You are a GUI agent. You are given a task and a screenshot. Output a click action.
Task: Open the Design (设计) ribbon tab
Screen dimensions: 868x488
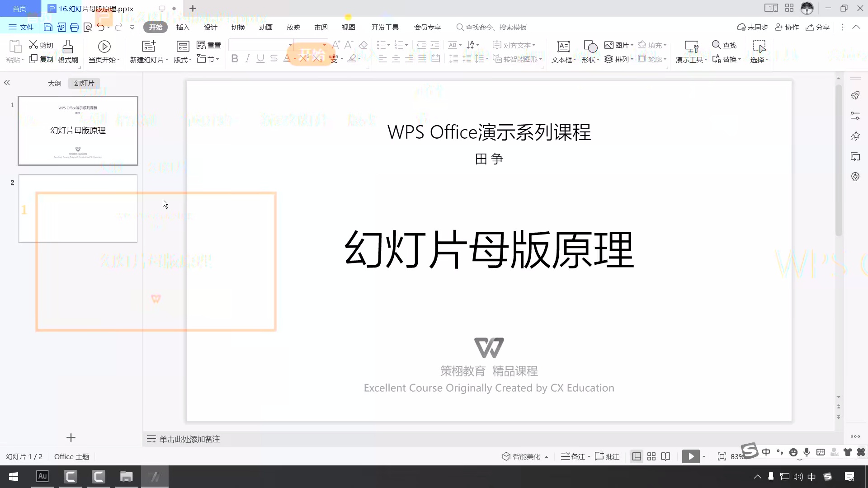coord(210,27)
